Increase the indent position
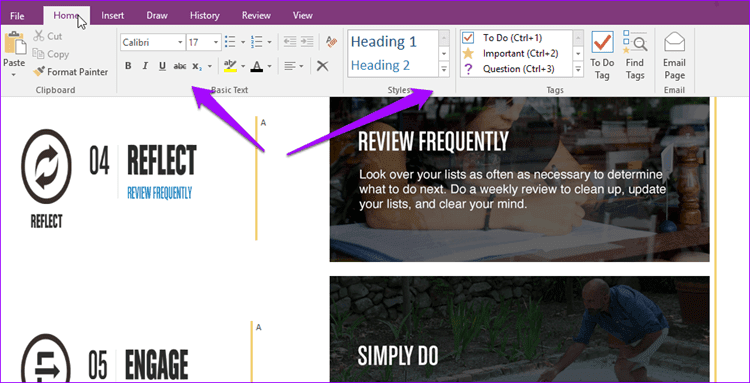Viewport: 750px width, 383px height. (x=307, y=42)
